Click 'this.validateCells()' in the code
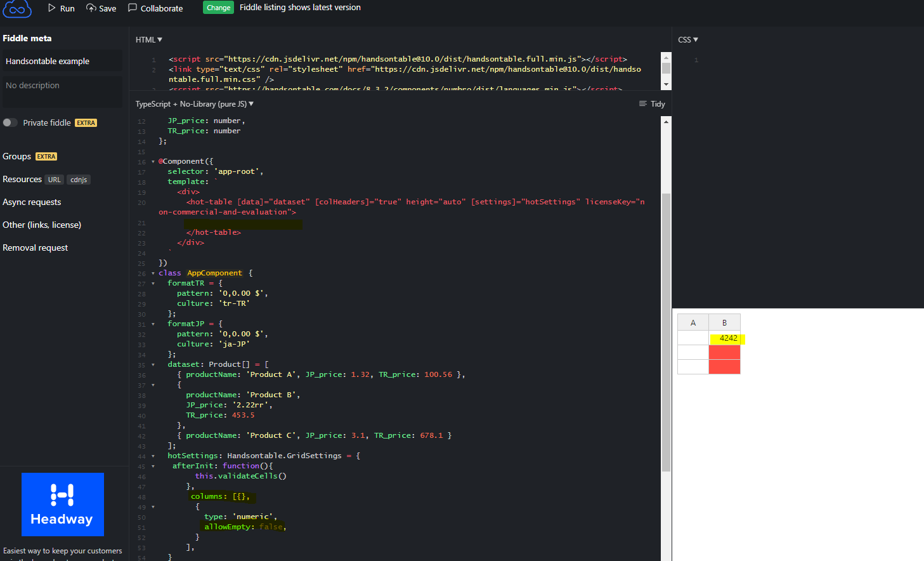Screen dimensions: 924x561 point(240,476)
